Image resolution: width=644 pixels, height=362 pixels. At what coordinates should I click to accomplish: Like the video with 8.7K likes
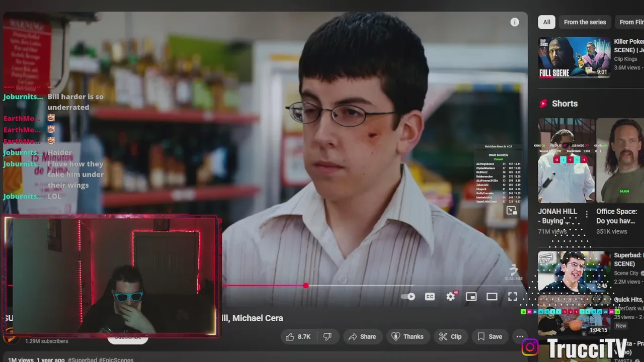[298, 337]
